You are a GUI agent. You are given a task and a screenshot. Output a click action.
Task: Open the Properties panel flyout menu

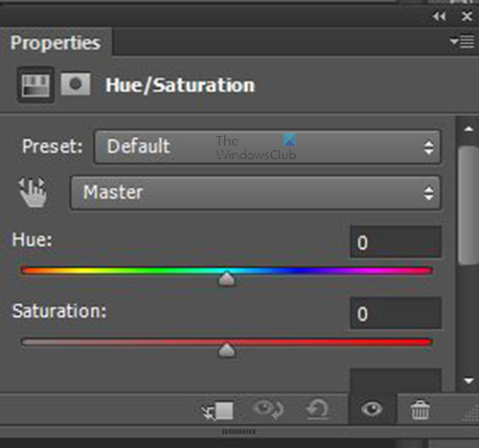tap(462, 42)
